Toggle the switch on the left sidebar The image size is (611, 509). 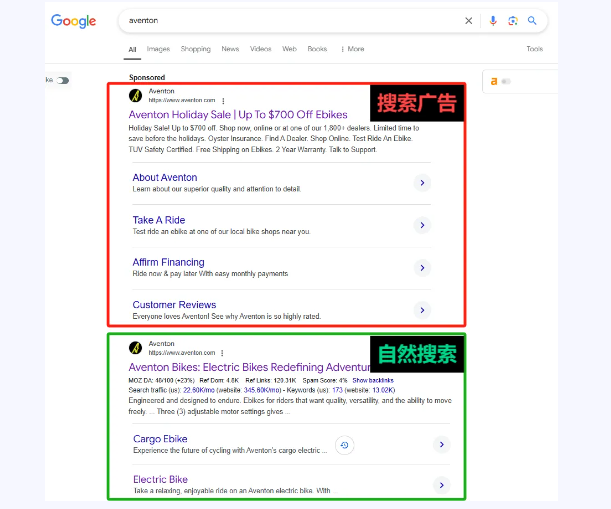tap(63, 81)
